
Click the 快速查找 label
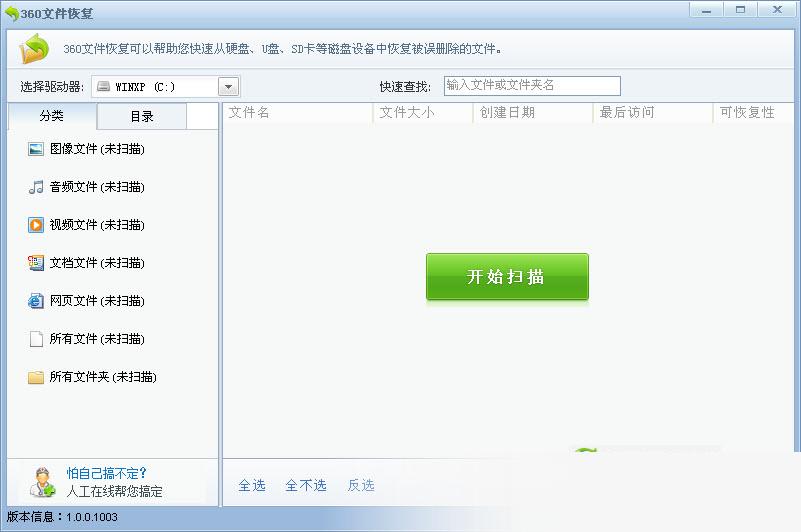(x=405, y=87)
